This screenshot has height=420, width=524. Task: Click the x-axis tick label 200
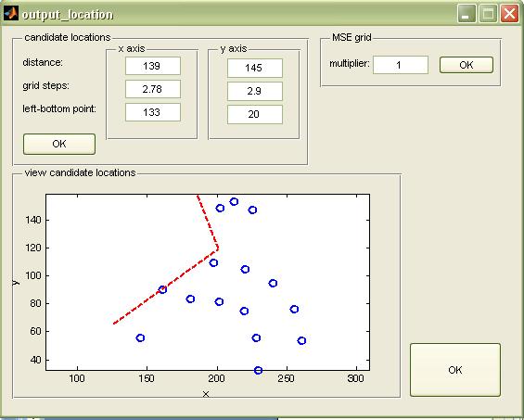tap(216, 378)
